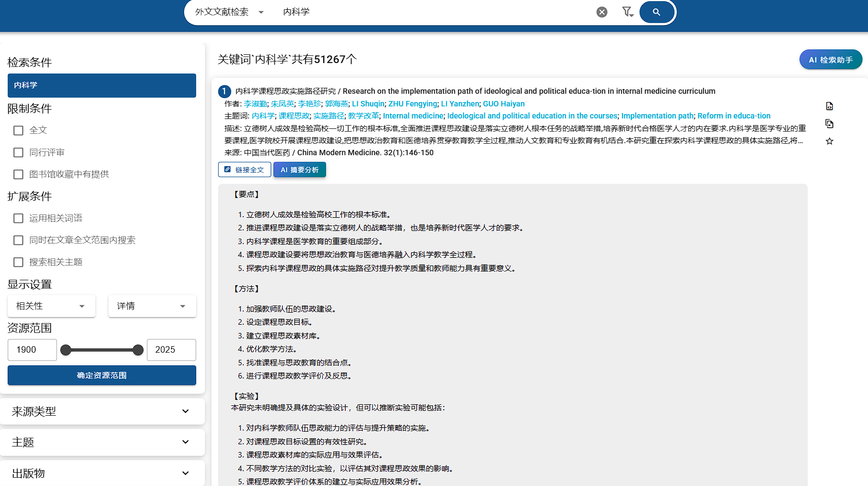The height and width of the screenshot is (486, 868).
Task: Click the AI 摘要分析 button
Action: pyautogui.click(x=300, y=170)
